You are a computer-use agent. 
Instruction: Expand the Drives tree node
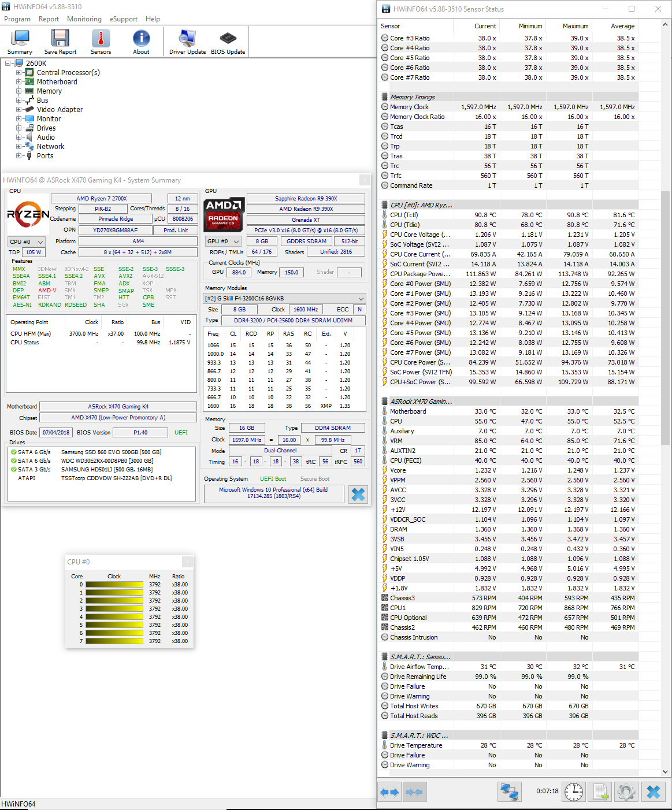pos(18,128)
